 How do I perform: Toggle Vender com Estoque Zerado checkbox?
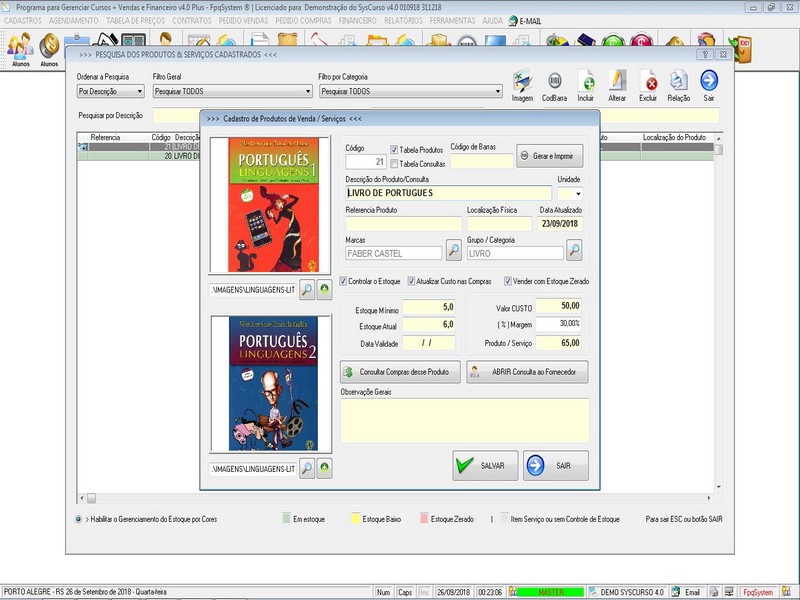508,281
